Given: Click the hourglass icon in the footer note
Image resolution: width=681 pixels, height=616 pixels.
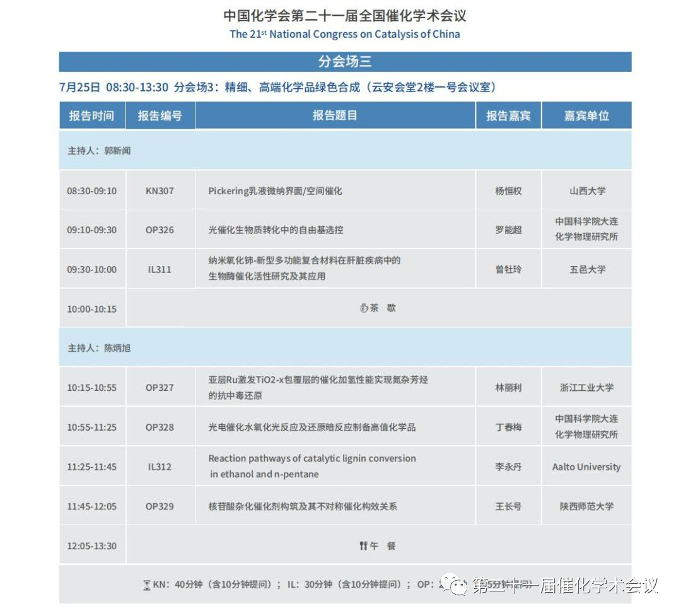Looking at the screenshot, I should tap(147, 584).
